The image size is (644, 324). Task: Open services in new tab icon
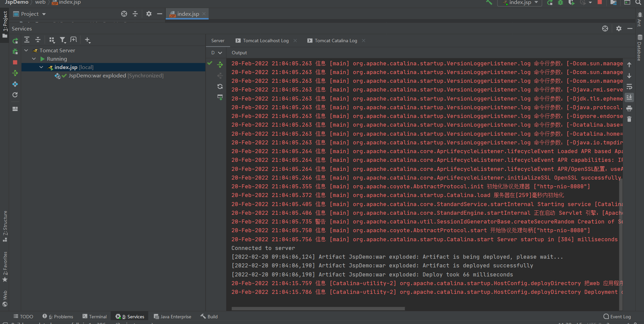pos(73,40)
